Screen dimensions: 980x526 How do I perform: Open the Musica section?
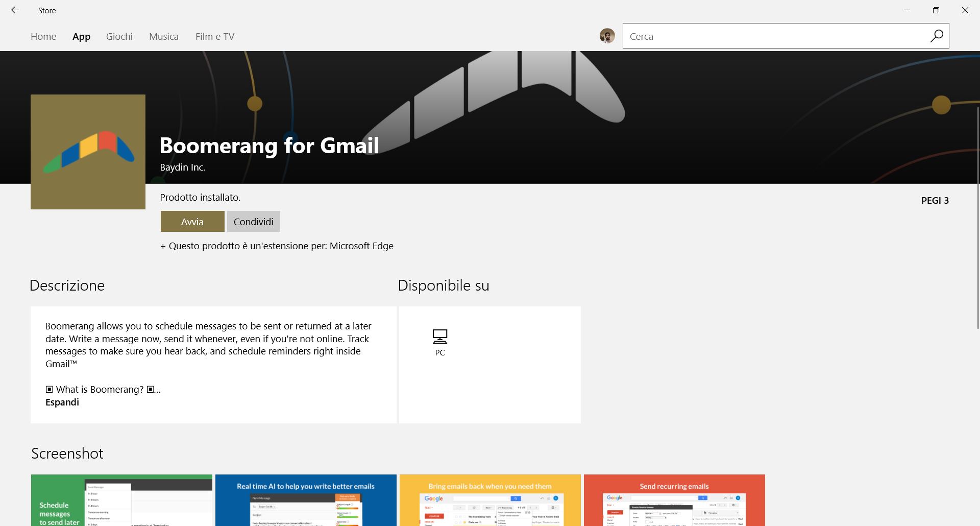point(163,36)
